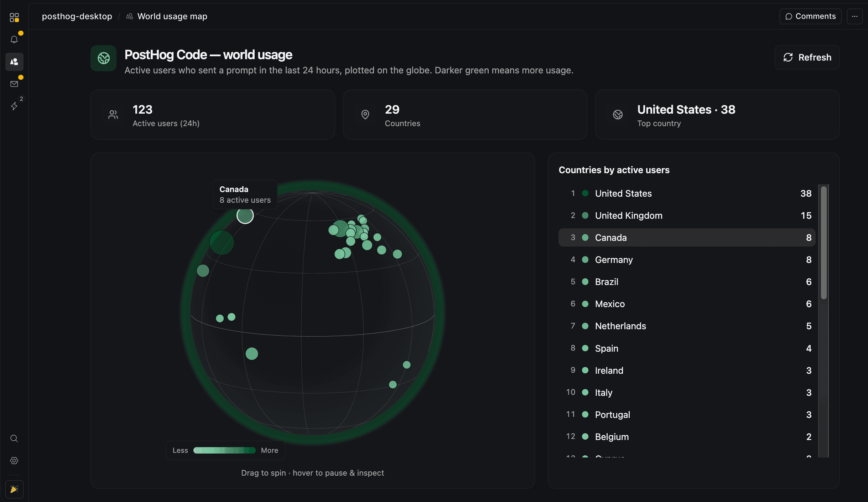Click the 29 Countries card
868x502 pixels.
[465, 115]
